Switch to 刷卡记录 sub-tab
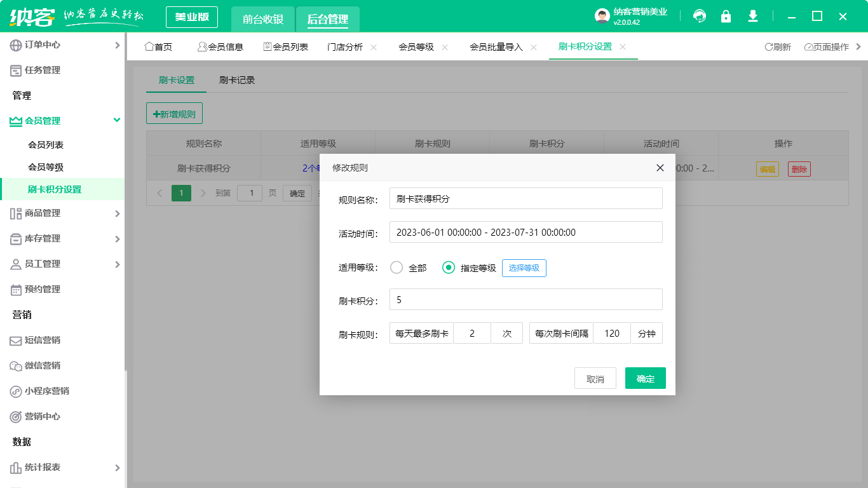 point(237,81)
